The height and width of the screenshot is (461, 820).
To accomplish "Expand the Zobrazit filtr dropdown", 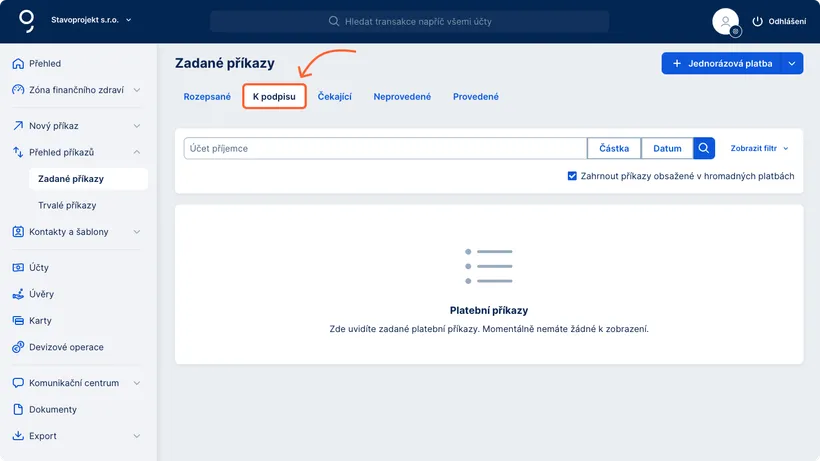I will coord(760,148).
